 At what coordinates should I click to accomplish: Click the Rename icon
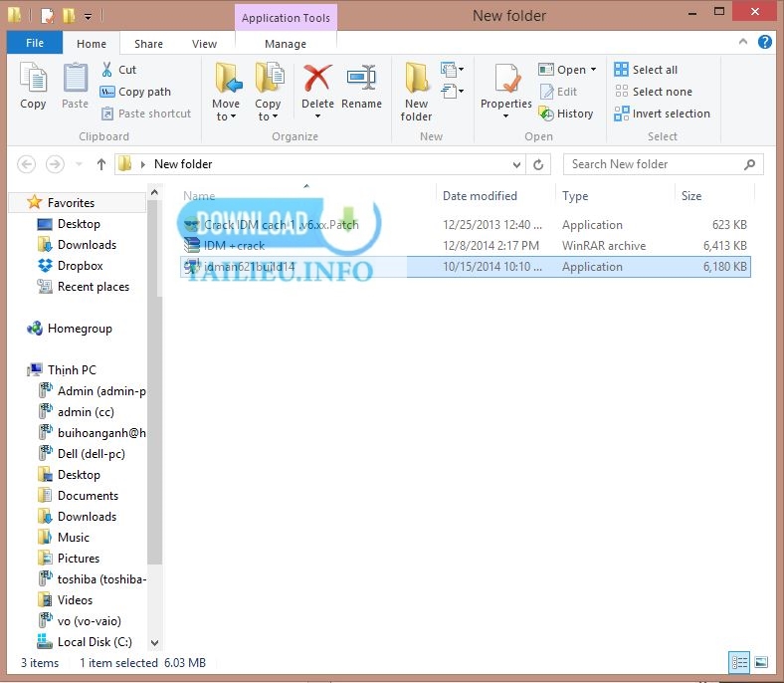pyautogui.click(x=361, y=77)
